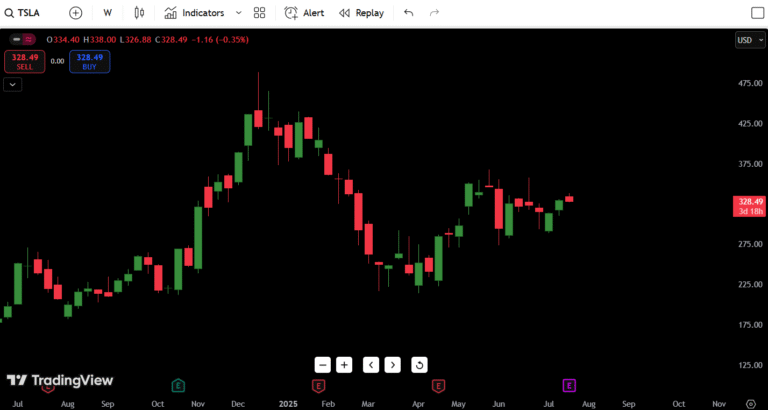Click the 275.00 price axis label
Image resolution: width=768 pixels, height=410 pixels.
coord(750,244)
